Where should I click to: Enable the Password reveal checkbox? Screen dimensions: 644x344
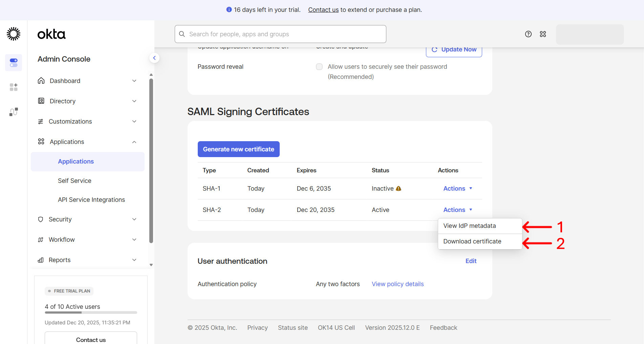[x=319, y=67]
